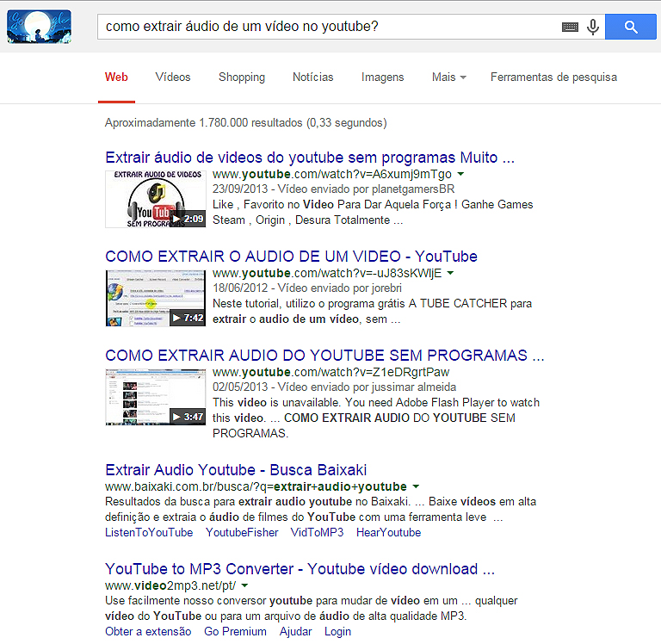Open 'YouTube to MP3 Converter' result link

(300, 569)
